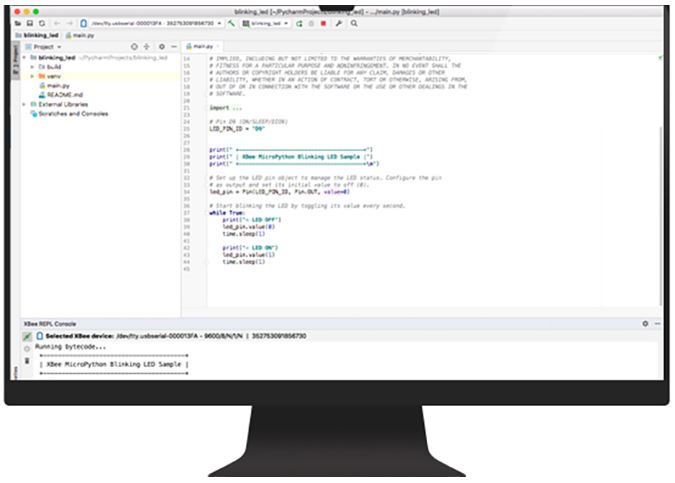The height and width of the screenshot is (483, 675).
Task: Click the main.py breadcrumb
Action: click(x=80, y=35)
